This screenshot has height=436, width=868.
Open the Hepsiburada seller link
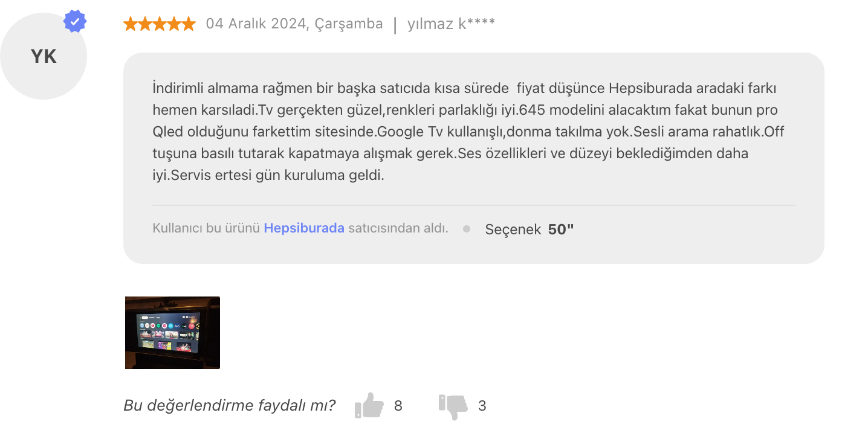coord(304,228)
